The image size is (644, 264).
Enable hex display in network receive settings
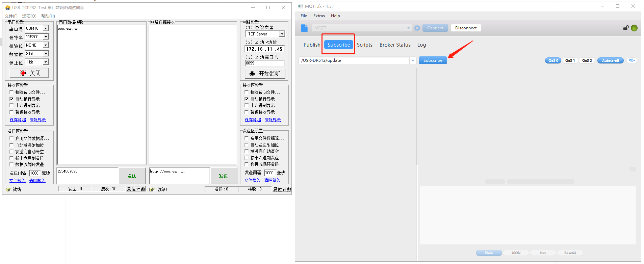[x=247, y=105]
